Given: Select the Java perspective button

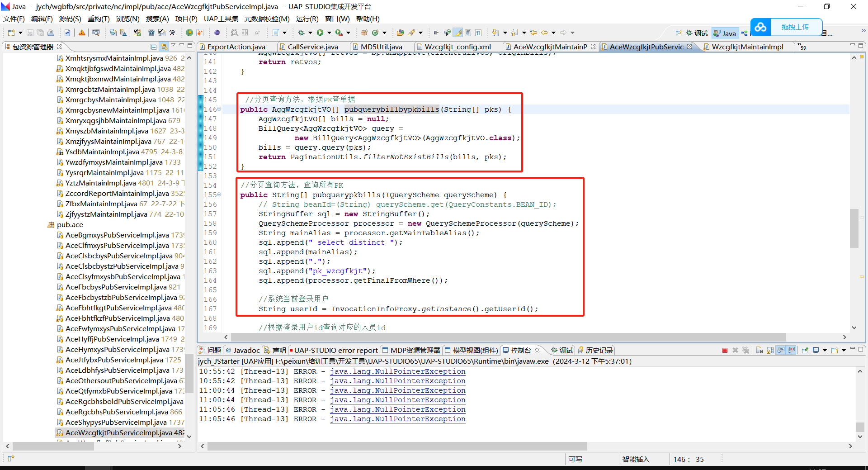Looking at the screenshot, I should 725,33.
